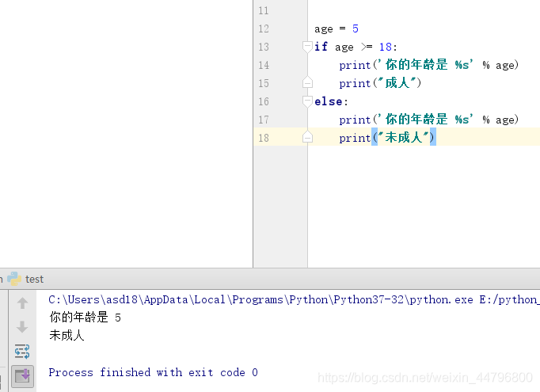The width and height of the screenshot is (540, 392).
Task: Click line number 14 in the gutter
Action: 264,65
